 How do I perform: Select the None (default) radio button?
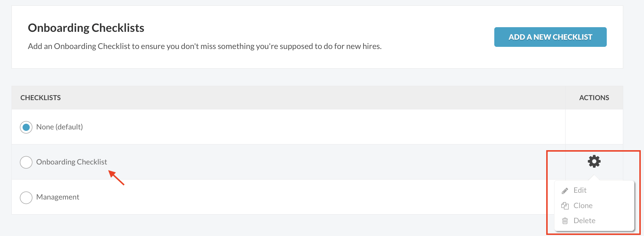click(x=26, y=127)
